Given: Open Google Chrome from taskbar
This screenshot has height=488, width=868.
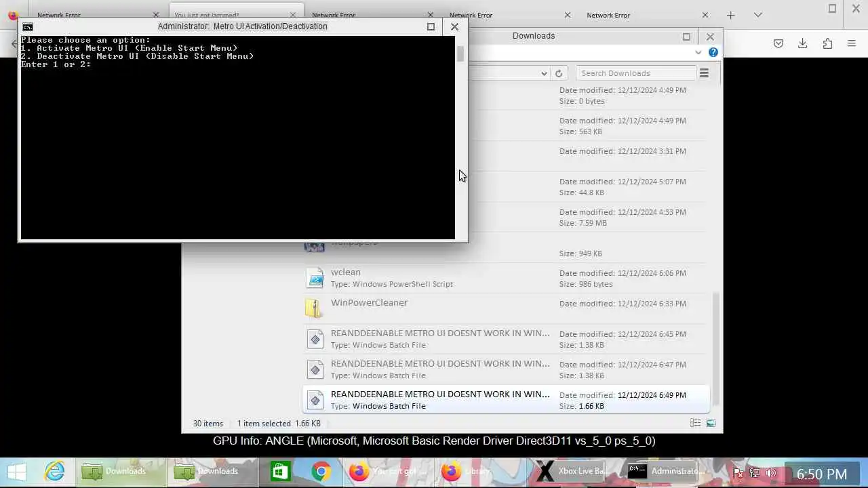Looking at the screenshot, I should click(321, 472).
